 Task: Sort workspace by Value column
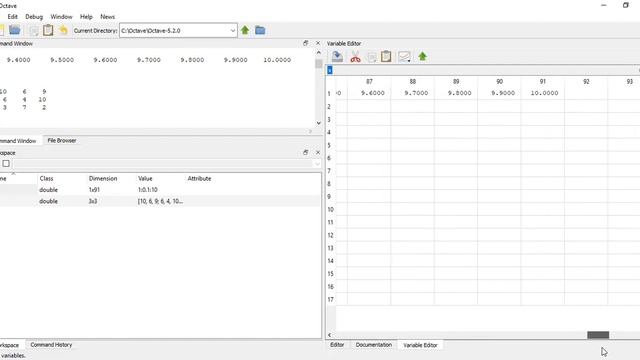pyautogui.click(x=145, y=178)
